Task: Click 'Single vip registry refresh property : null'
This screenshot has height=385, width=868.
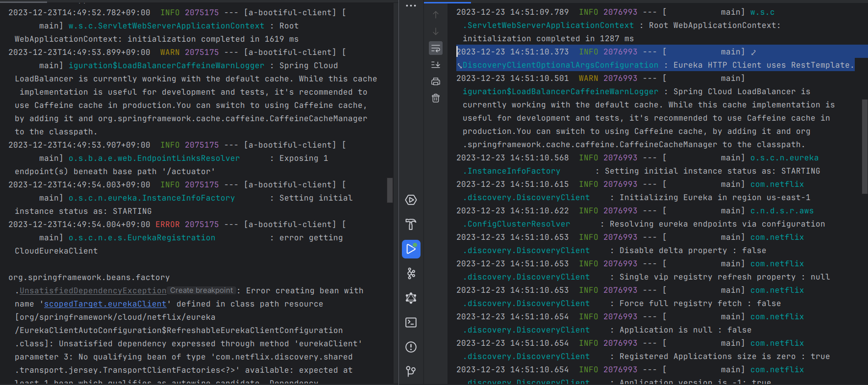Action: pos(725,277)
